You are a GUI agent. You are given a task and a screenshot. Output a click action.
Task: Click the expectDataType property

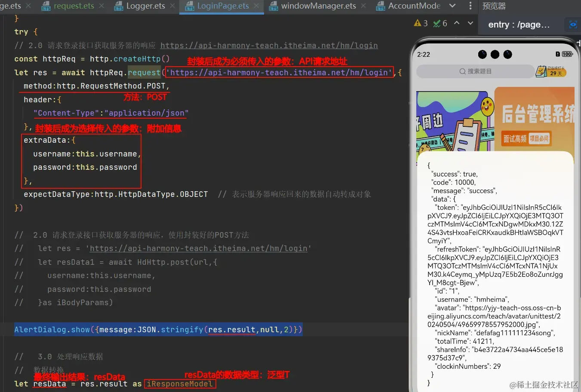click(57, 194)
